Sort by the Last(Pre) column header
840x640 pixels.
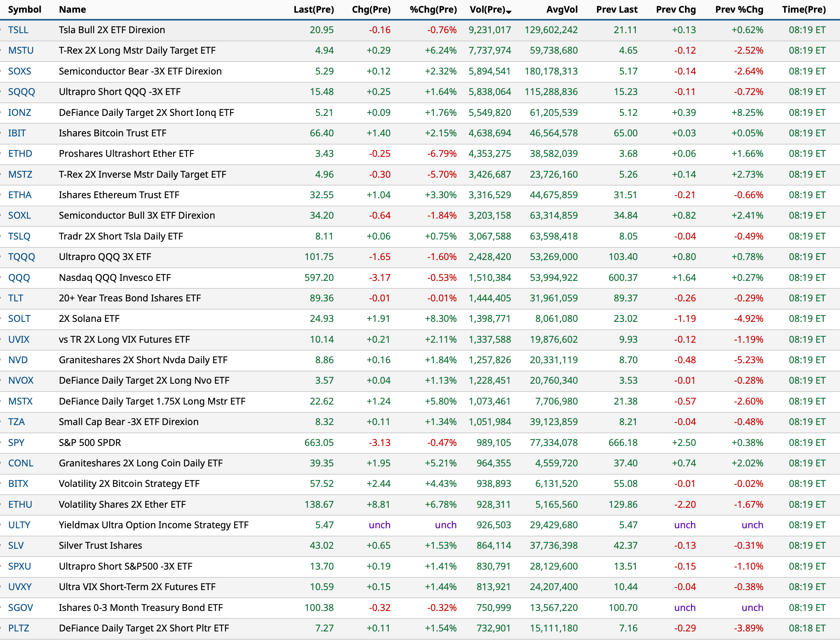pos(313,10)
